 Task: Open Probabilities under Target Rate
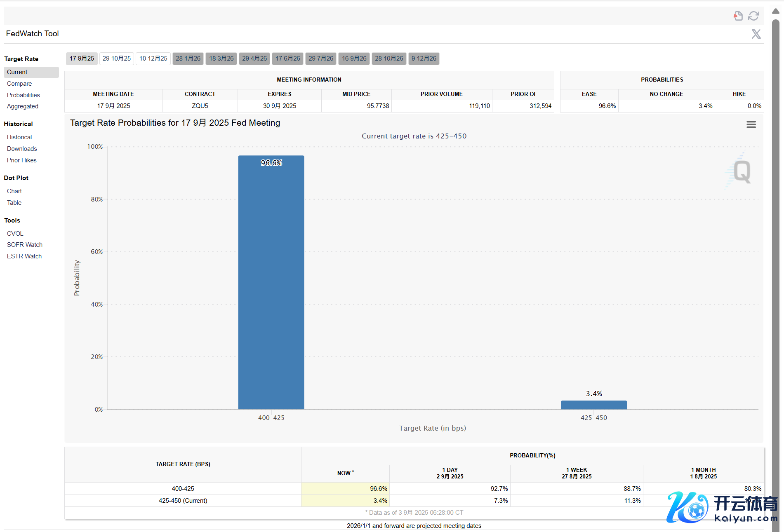click(24, 95)
